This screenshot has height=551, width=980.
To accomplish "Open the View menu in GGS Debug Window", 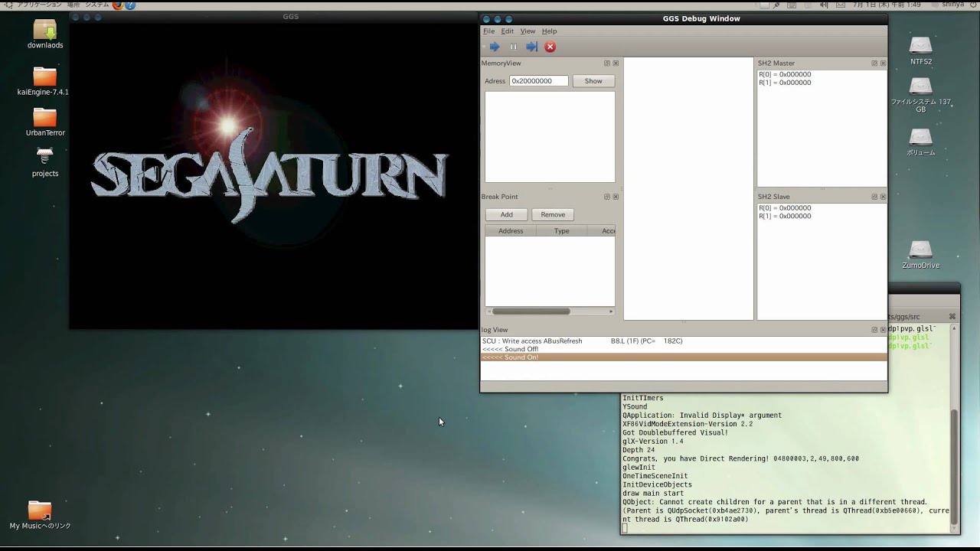I will tap(528, 31).
